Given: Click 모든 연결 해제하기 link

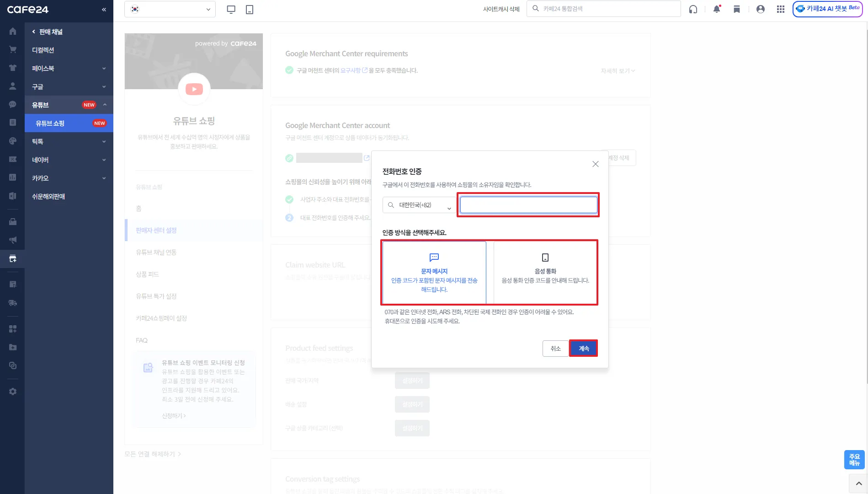Looking at the screenshot, I should point(153,454).
